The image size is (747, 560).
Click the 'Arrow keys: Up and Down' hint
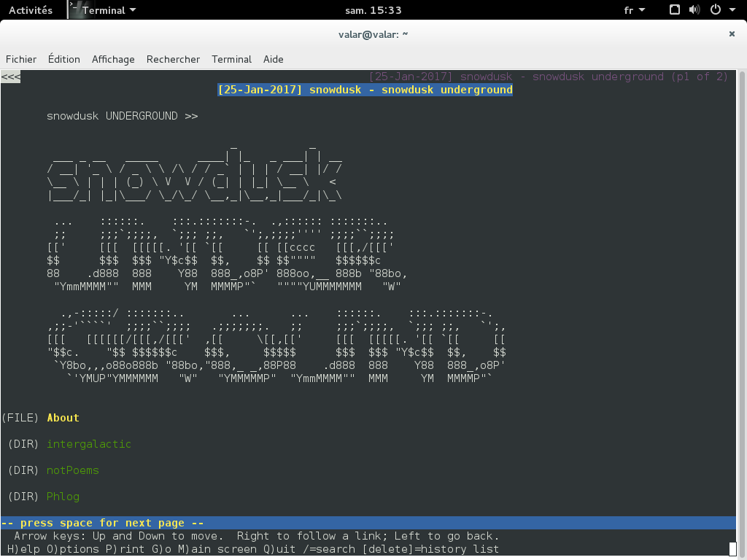coord(256,536)
